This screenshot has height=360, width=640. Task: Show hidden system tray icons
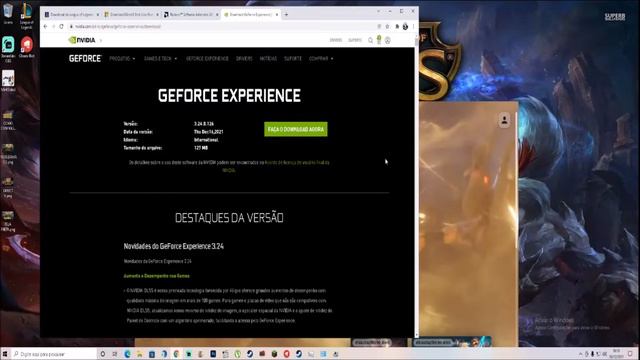click(x=580, y=354)
